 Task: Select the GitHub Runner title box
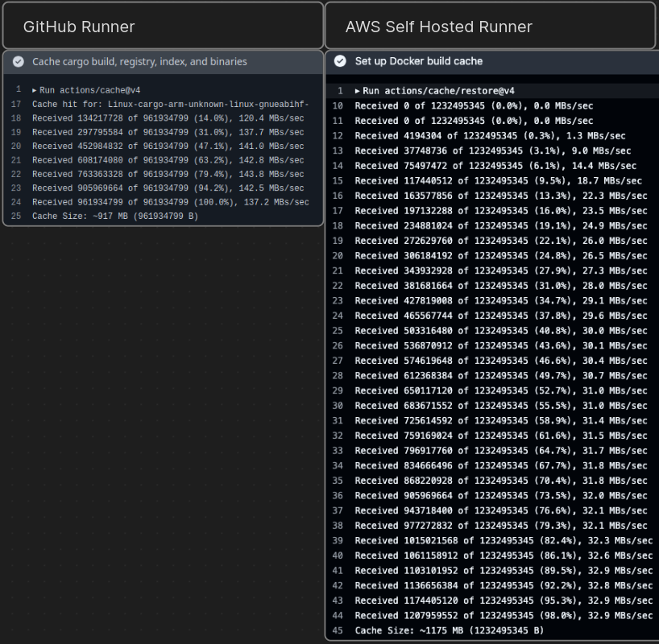pyautogui.click(x=163, y=26)
